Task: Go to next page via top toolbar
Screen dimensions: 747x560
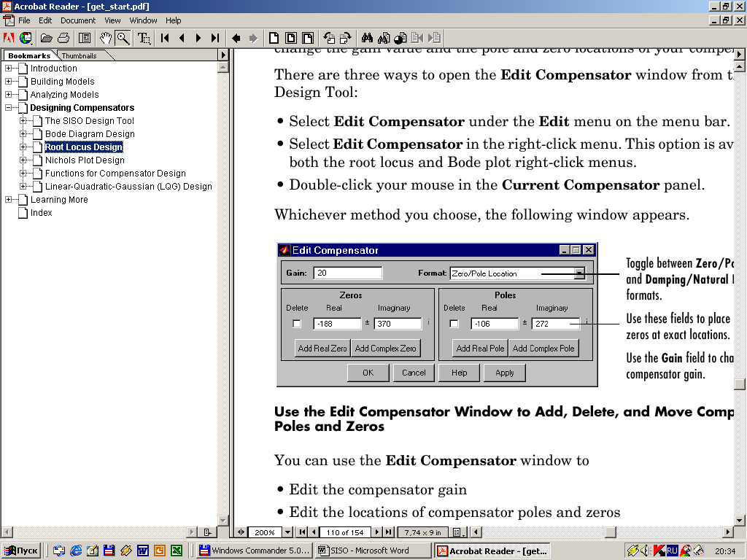Action: (x=198, y=38)
